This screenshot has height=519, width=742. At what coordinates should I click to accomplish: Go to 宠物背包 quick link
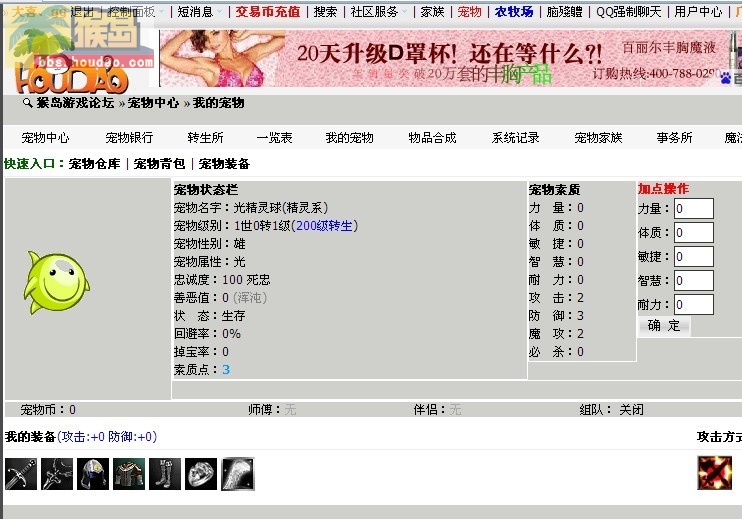(x=159, y=164)
